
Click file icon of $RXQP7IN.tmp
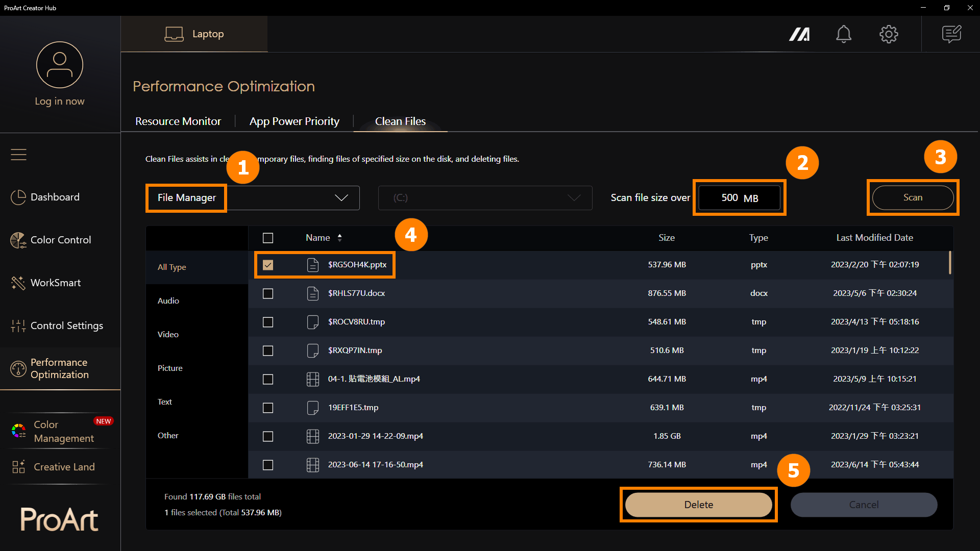point(313,350)
